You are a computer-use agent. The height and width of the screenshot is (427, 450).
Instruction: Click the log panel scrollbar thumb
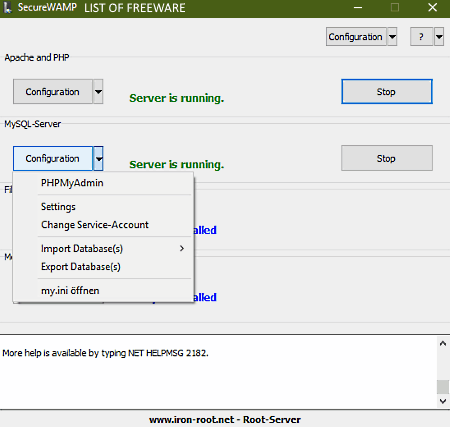tap(443, 387)
